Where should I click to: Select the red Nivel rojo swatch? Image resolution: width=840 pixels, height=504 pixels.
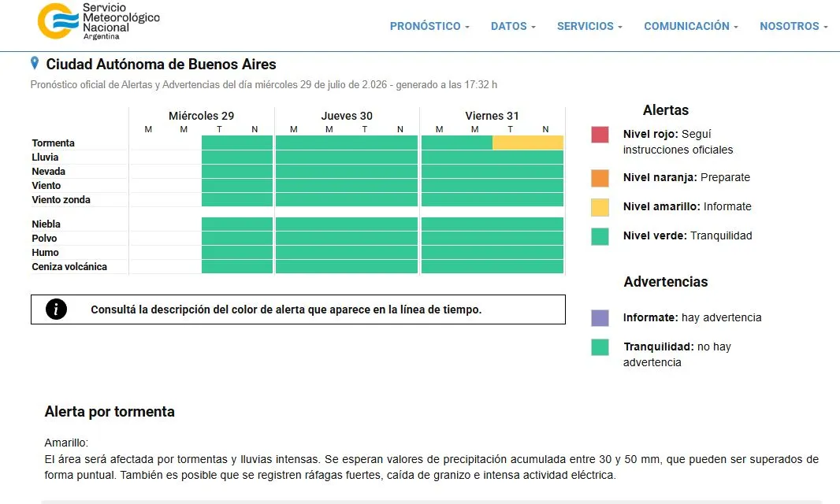(x=600, y=135)
